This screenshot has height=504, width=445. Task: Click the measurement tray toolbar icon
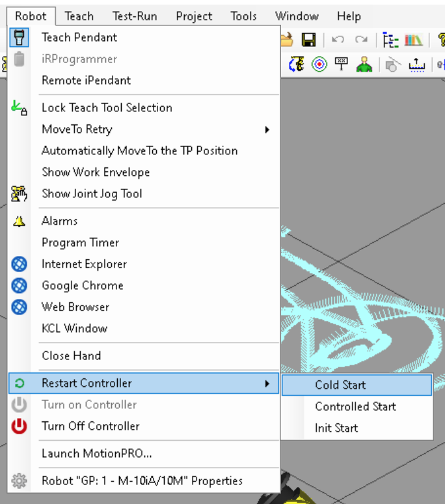point(417,65)
